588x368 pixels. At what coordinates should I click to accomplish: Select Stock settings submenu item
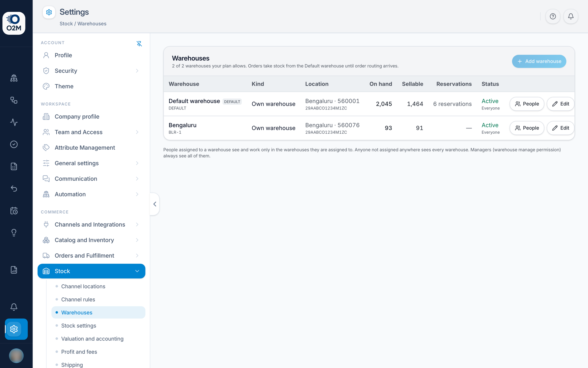click(79, 326)
